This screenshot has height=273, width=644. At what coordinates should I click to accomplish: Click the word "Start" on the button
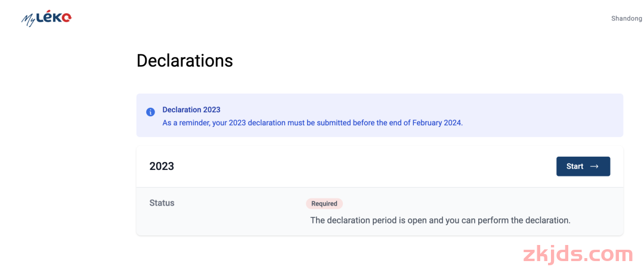[575, 167]
